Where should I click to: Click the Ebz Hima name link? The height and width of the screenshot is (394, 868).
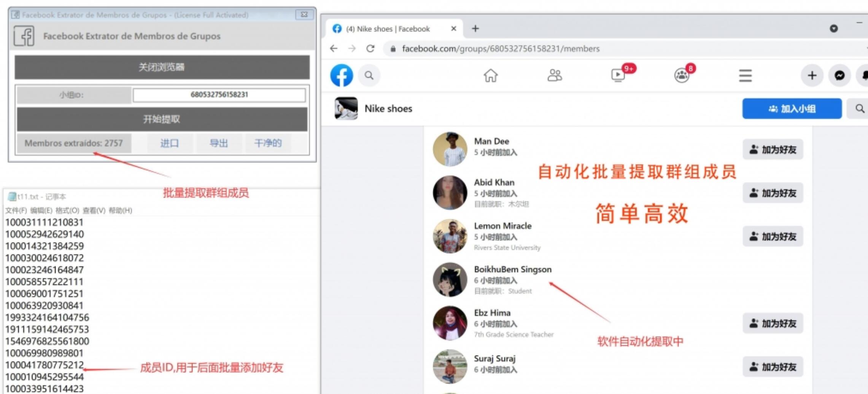492,313
